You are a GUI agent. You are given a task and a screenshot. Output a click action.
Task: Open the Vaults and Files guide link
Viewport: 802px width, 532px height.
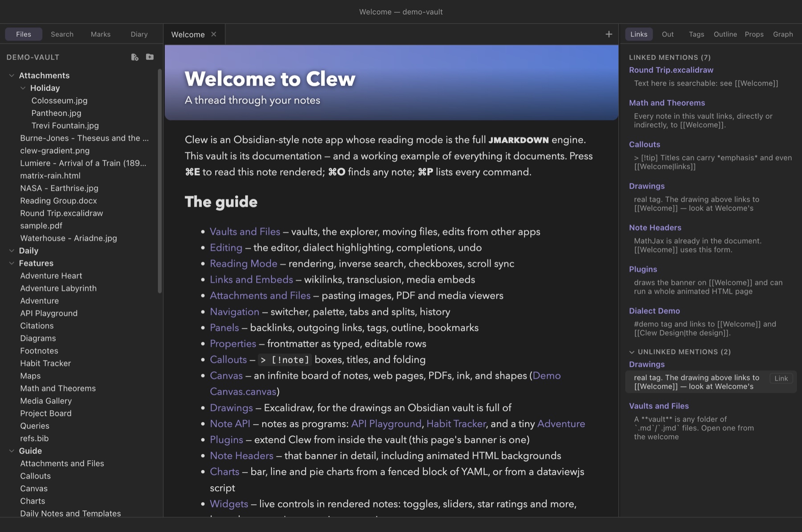coord(245,231)
